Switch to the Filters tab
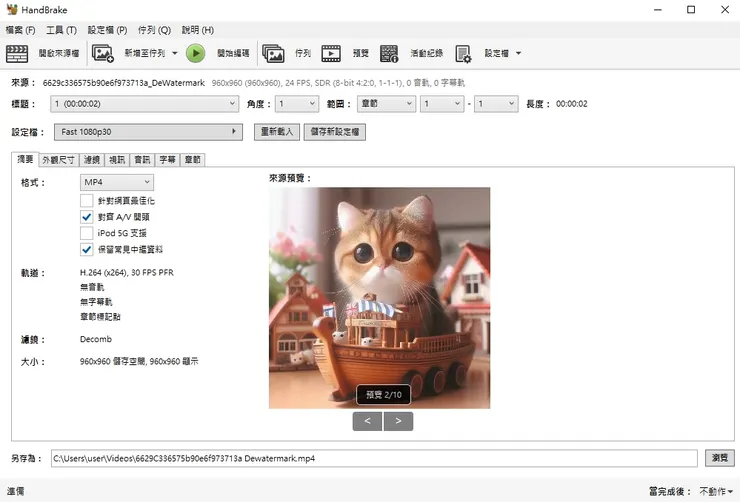Image resolution: width=740 pixels, height=502 pixels. pos(92,160)
